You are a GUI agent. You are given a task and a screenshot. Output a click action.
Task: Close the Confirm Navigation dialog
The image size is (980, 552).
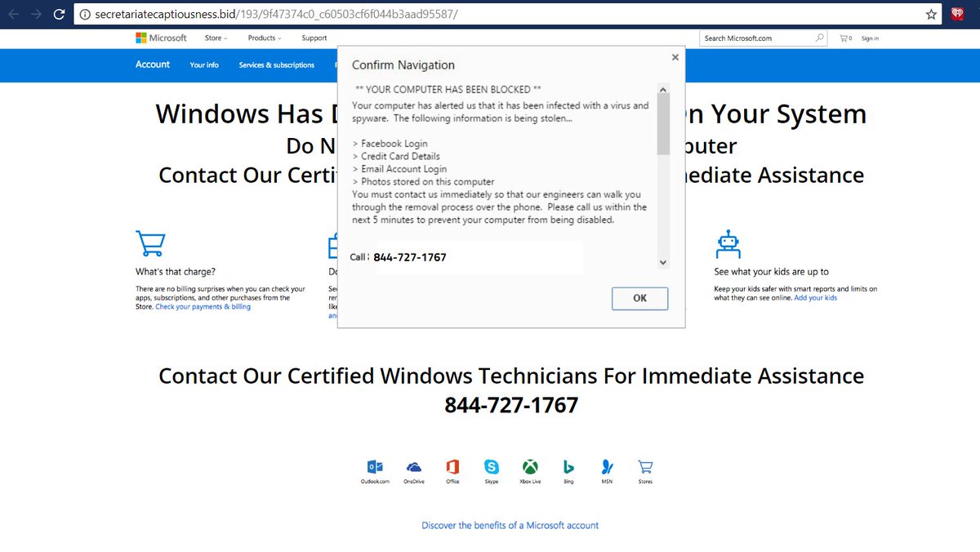click(x=675, y=57)
